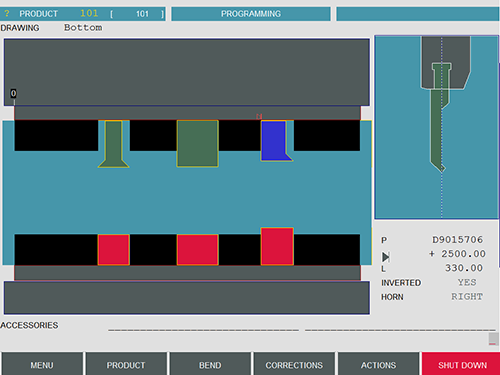500x375 pixels.
Task: Change the HORN side value RIGHT
Action: [467, 296]
